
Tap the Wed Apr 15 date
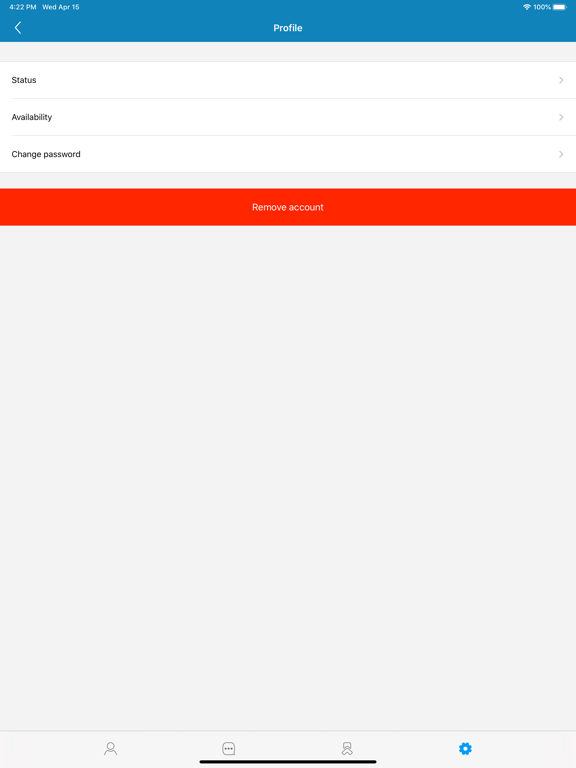[61, 7]
